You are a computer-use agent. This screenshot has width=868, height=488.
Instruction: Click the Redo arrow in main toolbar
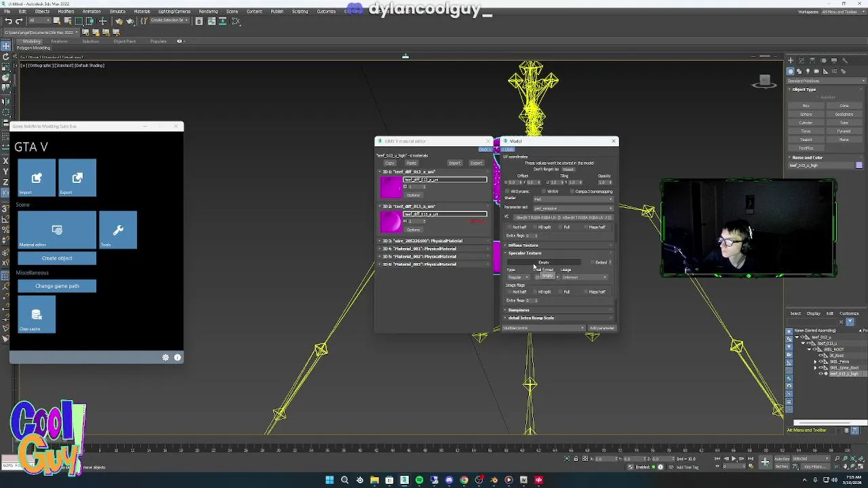coord(18,21)
